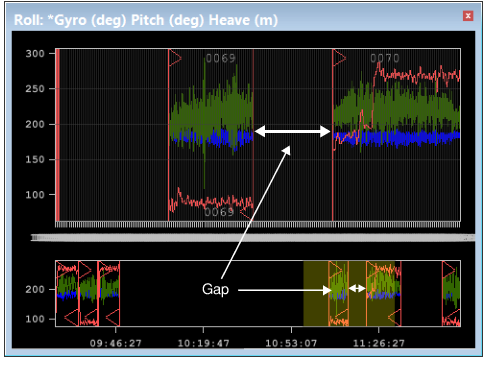485x369 pixels.
Task: Click the horizontal gray scrollbar between the plots
Action: coord(253,238)
